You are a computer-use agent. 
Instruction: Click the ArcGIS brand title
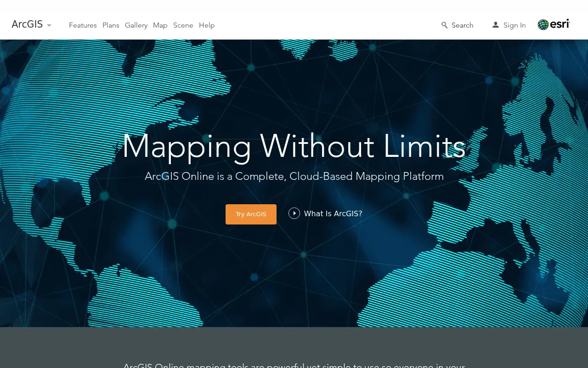point(27,24)
